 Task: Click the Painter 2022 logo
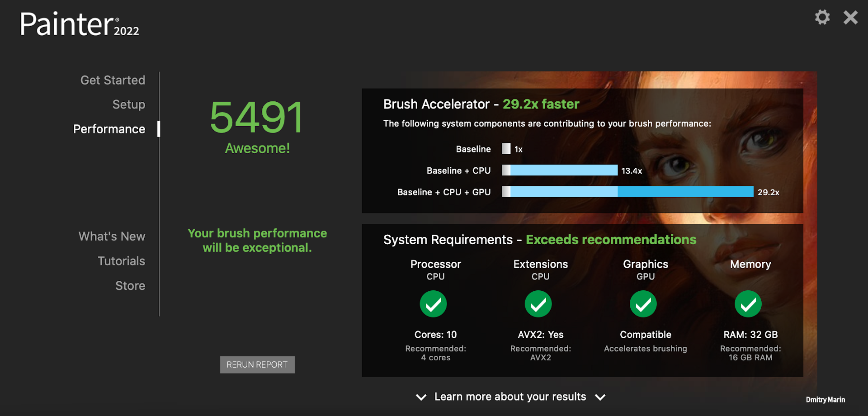(80, 24)
